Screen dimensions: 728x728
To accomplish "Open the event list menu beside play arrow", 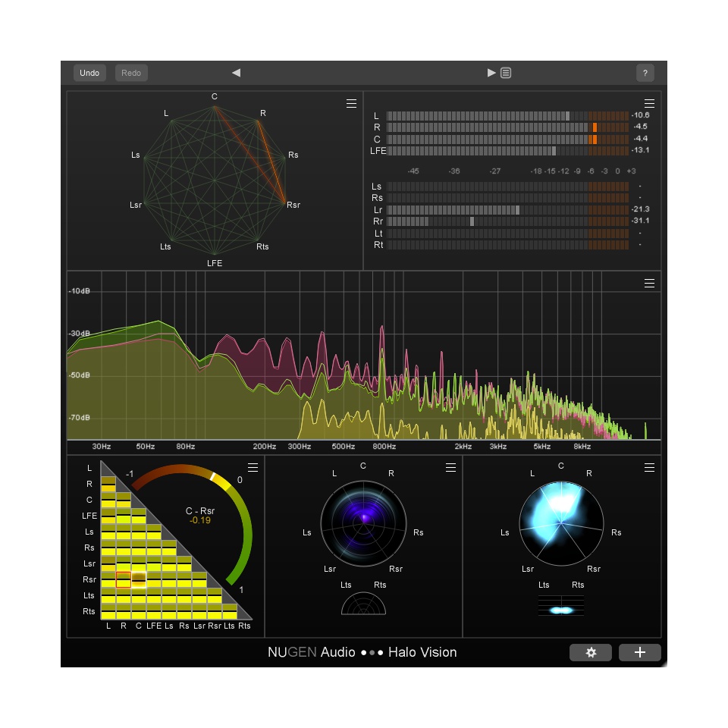I will coord(506,72).
